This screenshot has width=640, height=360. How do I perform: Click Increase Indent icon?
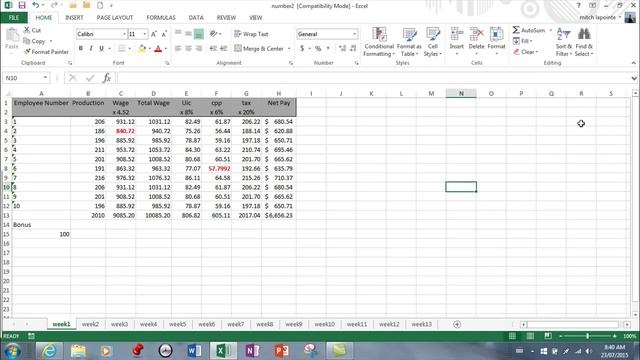(224, 49)
